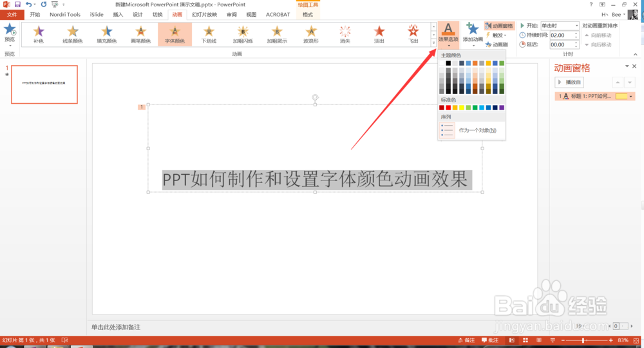644x348 pixels.
Task: Open the customize quick access toolbar dropdown
Action: coord(64,5)
